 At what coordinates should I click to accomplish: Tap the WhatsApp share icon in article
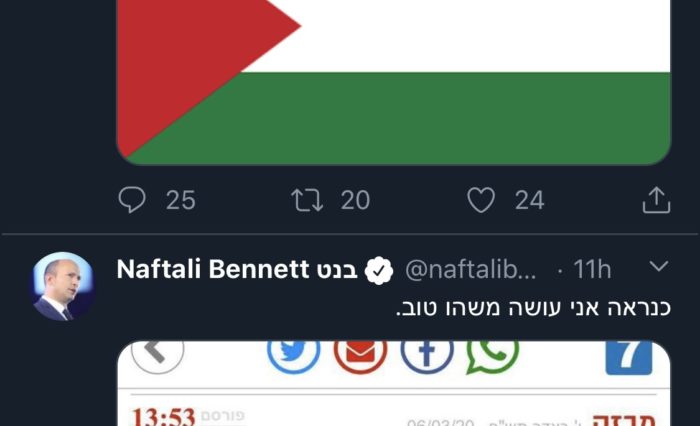point(493,355)
